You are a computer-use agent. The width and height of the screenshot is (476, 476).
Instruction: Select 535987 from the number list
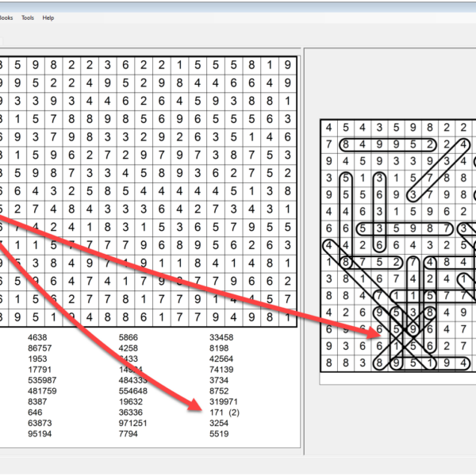(41, 380)
